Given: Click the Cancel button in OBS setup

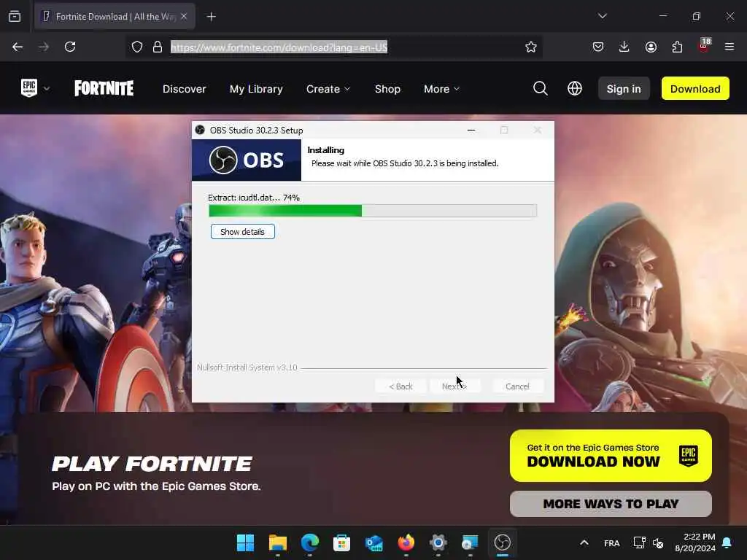Looking at the screenshot, I should (517, 386).
